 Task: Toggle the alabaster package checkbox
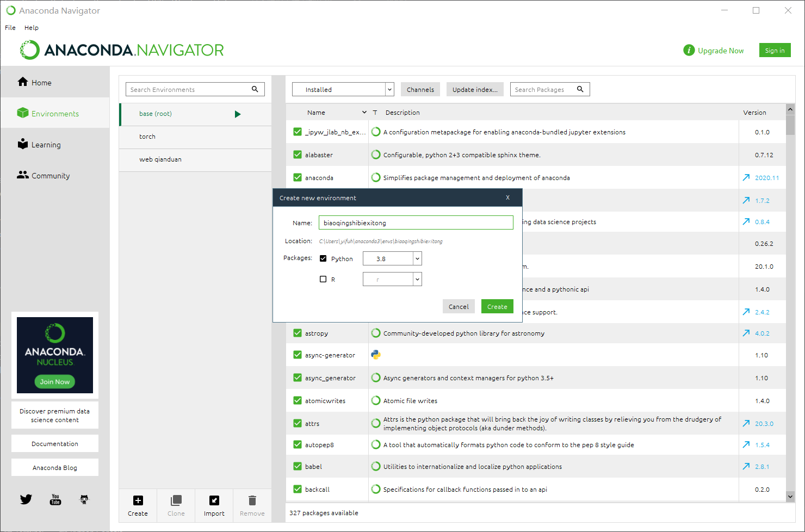click(x=298, y=154)
